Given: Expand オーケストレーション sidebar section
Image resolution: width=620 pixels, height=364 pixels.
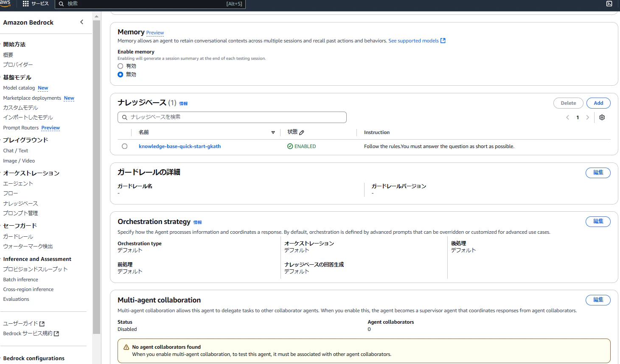Looking at the screenshot, I should [x=31, y=173].
